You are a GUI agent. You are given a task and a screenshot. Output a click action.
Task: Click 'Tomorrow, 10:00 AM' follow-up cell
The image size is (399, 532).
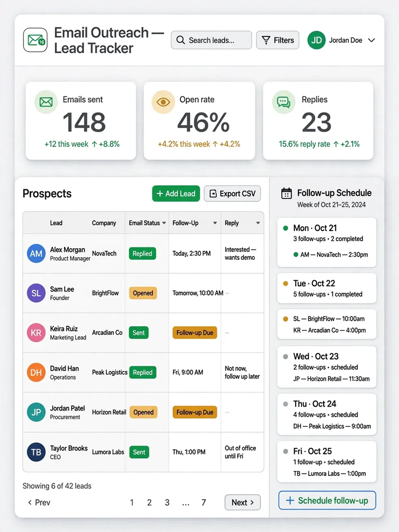coord(198,293)
